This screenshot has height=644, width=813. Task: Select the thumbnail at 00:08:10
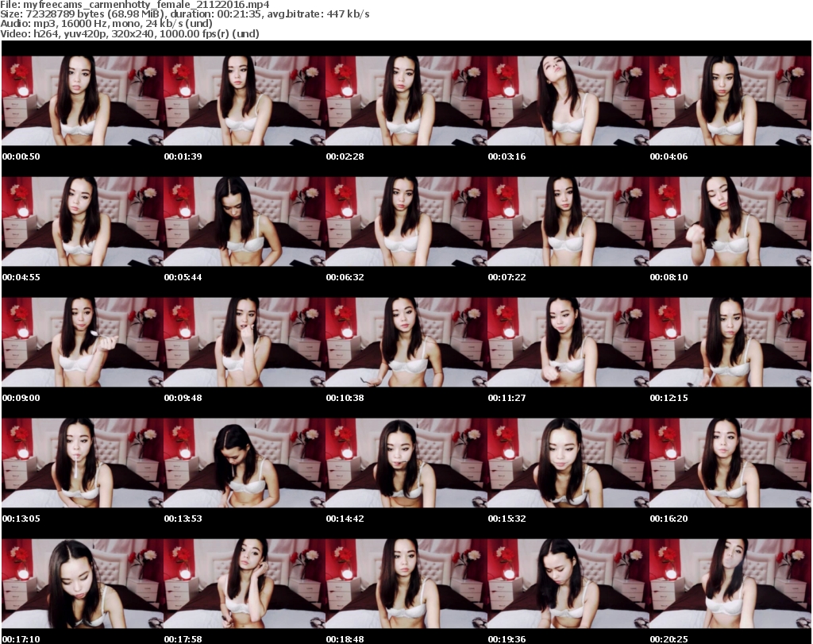tap(730, 222)
